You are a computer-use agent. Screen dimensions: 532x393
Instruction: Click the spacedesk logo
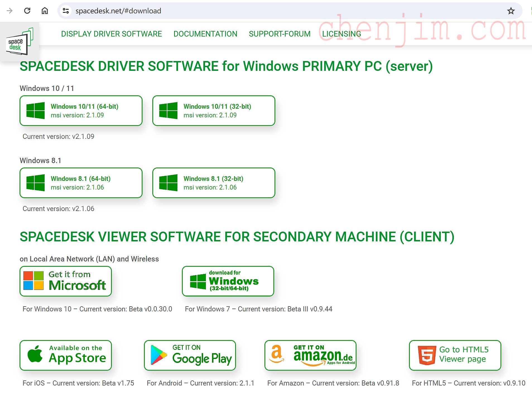(20, 42)
